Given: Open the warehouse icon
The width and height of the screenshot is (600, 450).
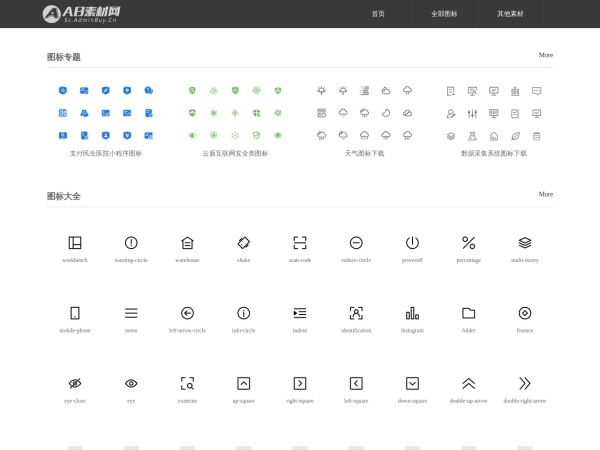Looking at the screenshot, I should click(x=187, y=243).
